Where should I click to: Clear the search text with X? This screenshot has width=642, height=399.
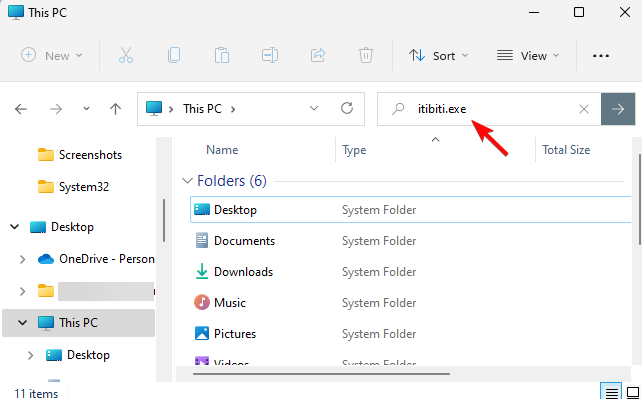pos(584,109)
